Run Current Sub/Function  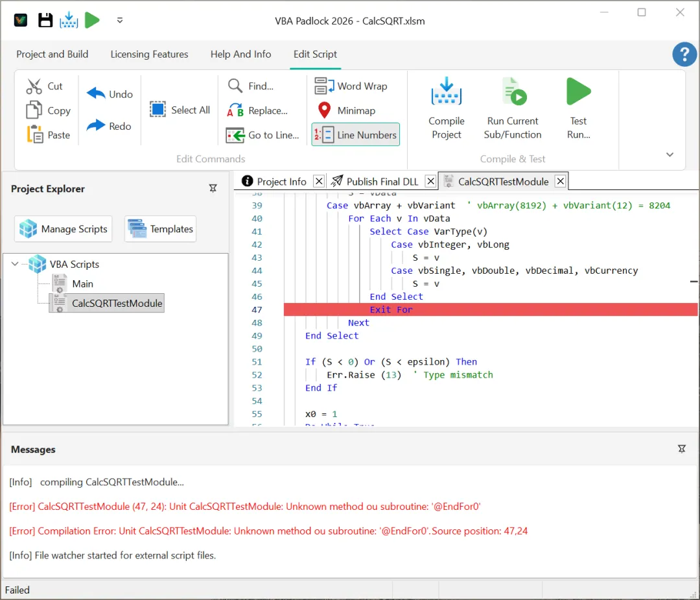click(513, 108)
